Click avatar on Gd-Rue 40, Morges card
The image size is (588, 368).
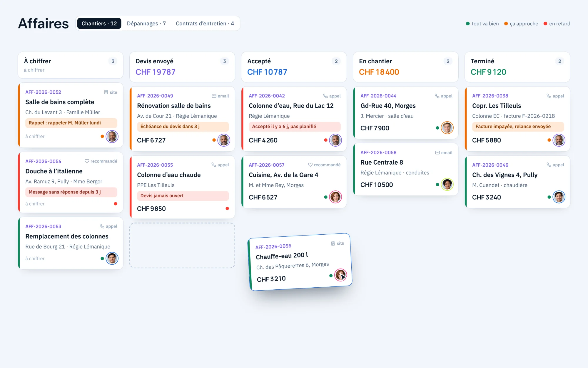[447, 128]
